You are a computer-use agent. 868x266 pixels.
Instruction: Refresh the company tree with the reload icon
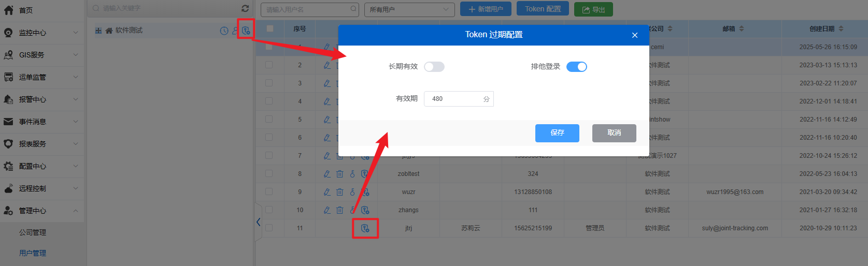[x=245, y=8]
